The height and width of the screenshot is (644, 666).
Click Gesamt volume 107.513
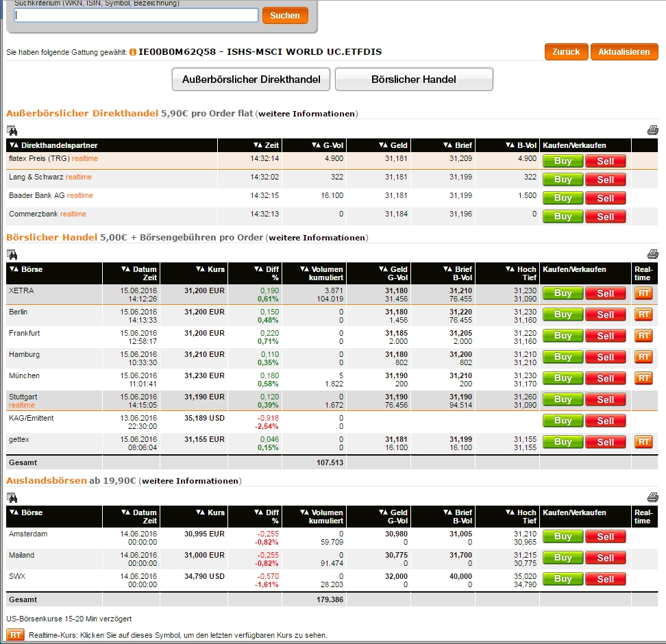[x=330, y=462]
